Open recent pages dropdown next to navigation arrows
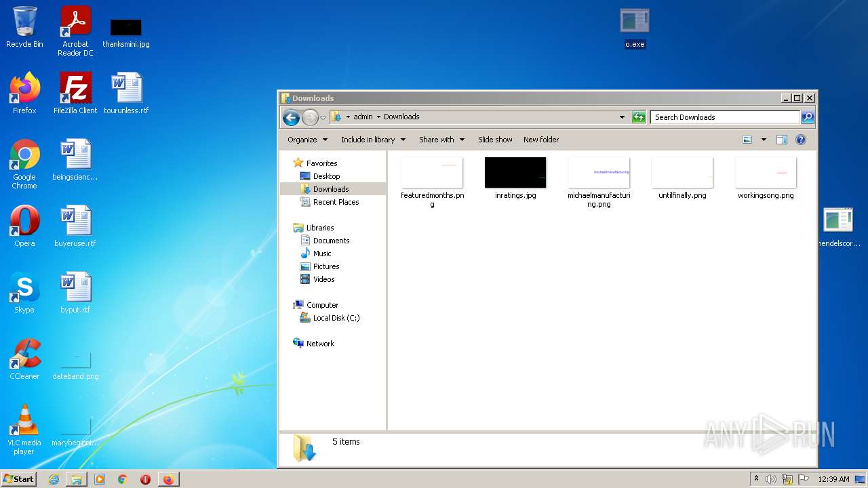Image resolution: width=868 pixels, height=488 pixels. coord(323,117)
